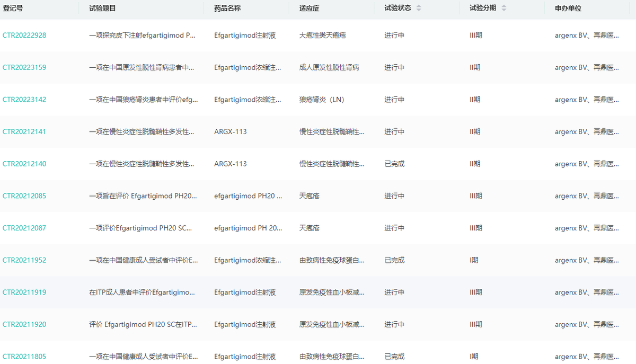This screenshot has height=364, width=636.
Task: Click II期 phase of CTR20223159
Action: point(475,67)
